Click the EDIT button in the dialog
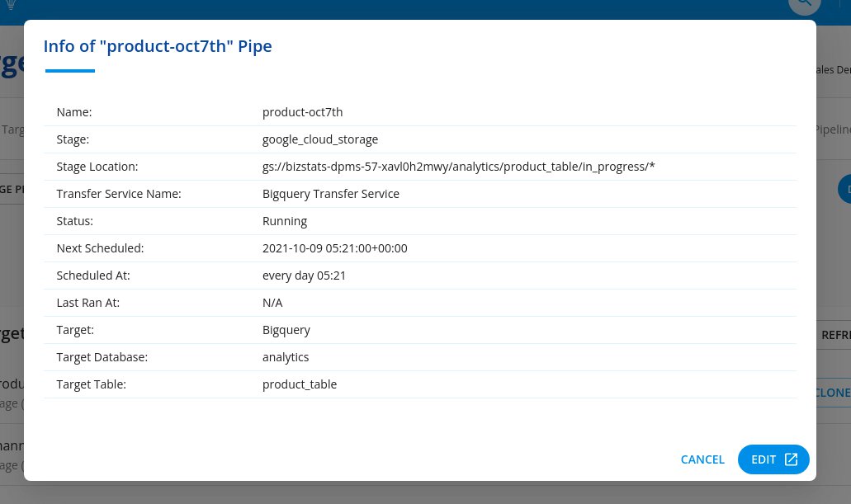 [x=773, y=459]
